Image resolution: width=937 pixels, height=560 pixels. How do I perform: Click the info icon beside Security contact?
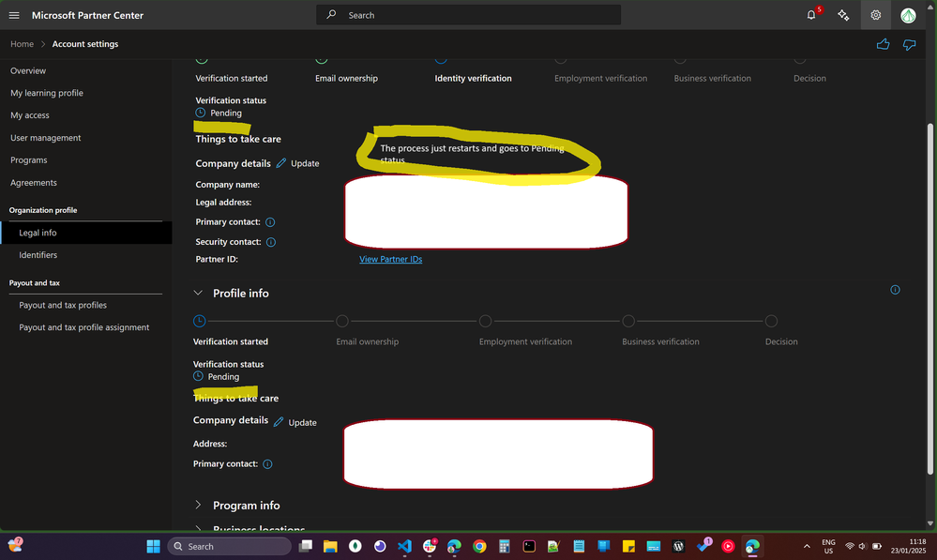pos(271,242)
